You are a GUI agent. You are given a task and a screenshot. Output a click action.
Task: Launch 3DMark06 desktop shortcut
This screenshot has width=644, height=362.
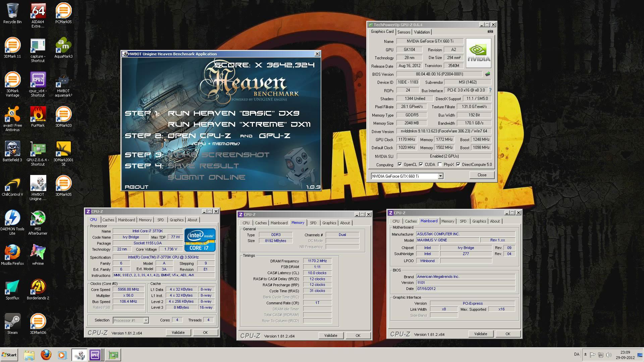[x=38, y=324]
